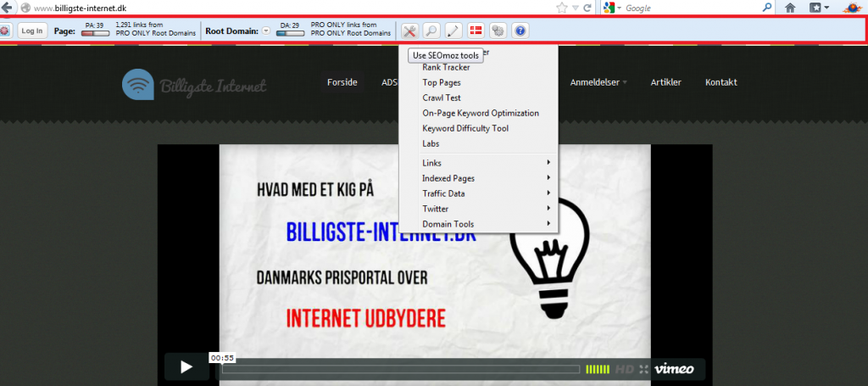Open the Kontakt page link
868x386 pixels.
pyautogui.click(x=721, y=82)
